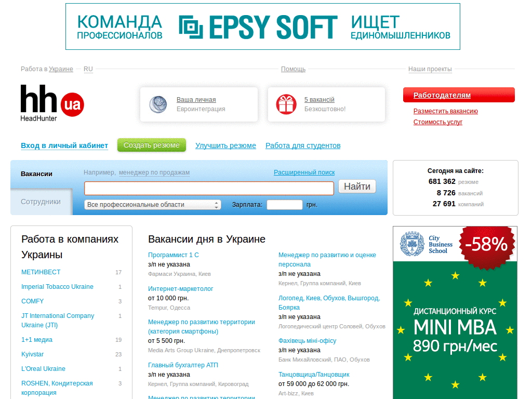The width and height of the screenshot is (532, 399).
Task: Click the City Business School crest logo
Action: coord(412,244)
